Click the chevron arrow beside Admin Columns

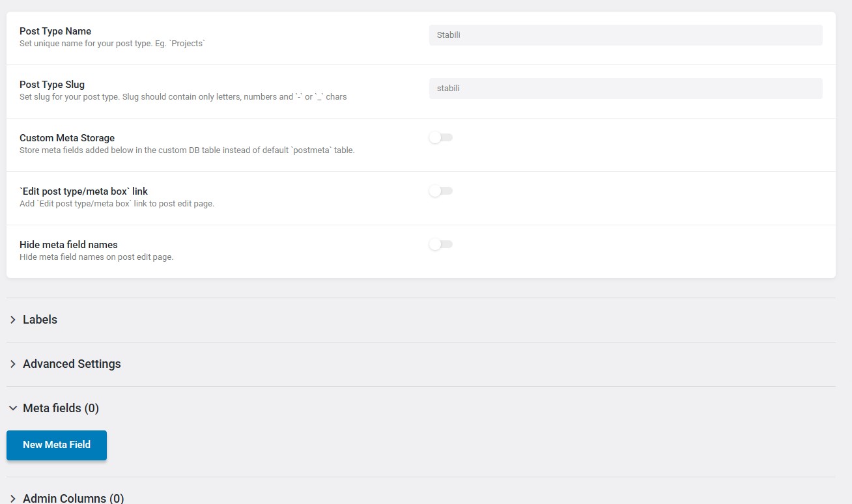tap(13, 498)
